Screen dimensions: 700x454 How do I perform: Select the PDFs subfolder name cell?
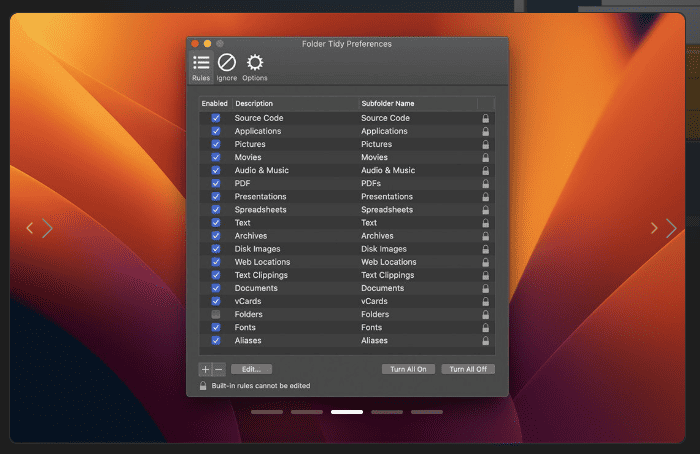371,183
